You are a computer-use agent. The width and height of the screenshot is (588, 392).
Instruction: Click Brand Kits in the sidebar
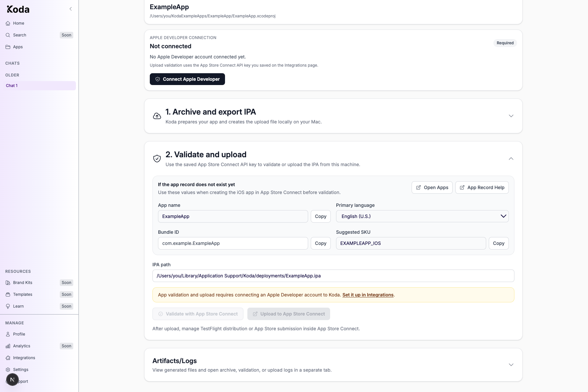[39, 283]
